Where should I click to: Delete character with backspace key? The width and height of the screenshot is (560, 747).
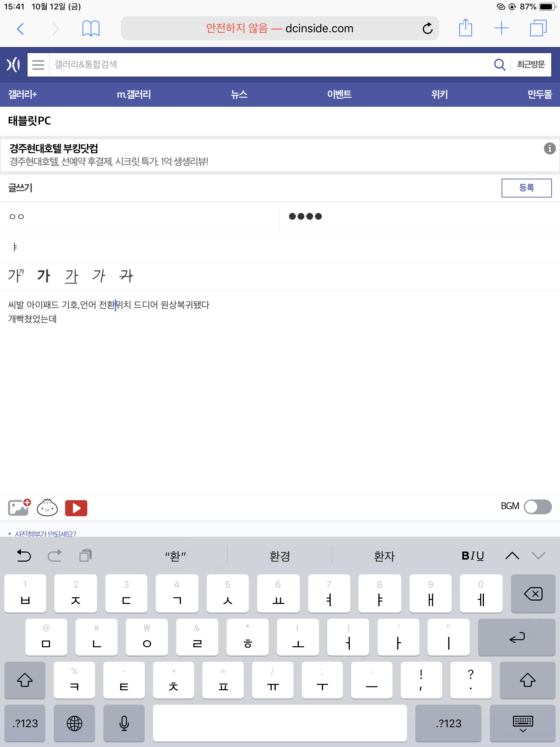(533, 594)
